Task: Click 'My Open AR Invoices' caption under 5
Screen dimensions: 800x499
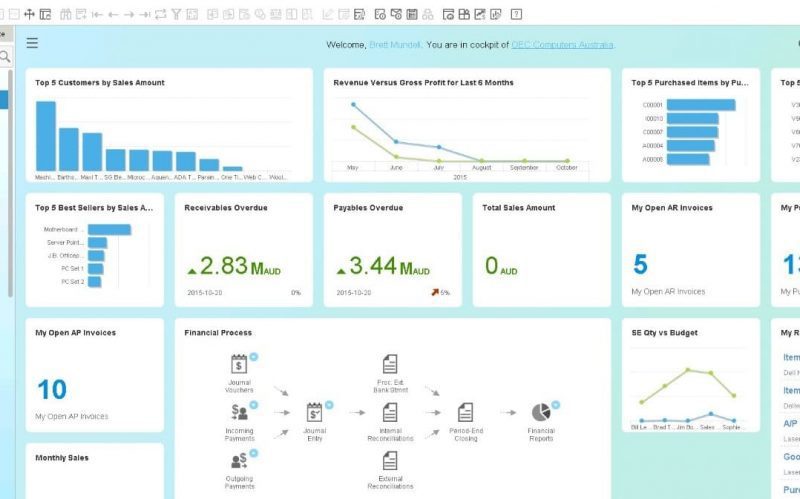Action: (668, 291)
